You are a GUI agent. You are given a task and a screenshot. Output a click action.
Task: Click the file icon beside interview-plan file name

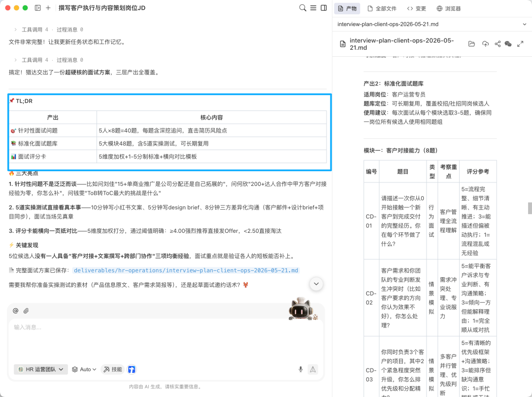[x=343, y=44]
